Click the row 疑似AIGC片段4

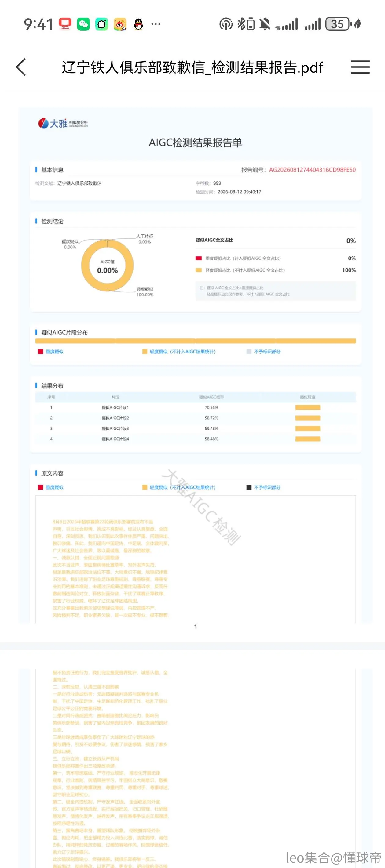[x=195, y=439]
